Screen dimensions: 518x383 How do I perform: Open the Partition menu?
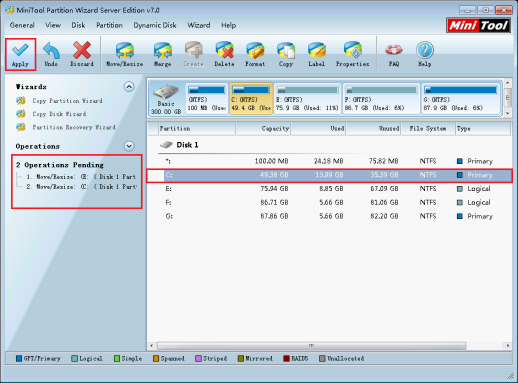pyautogui.click(x=109, y=25)
